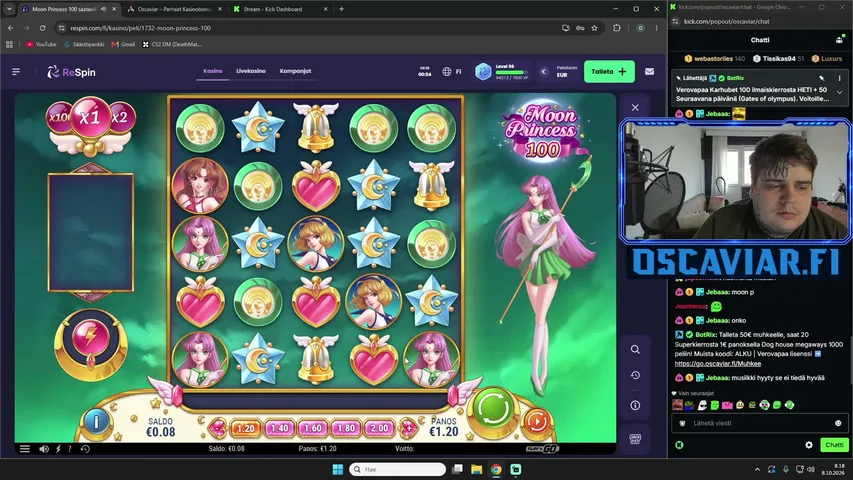Go back in browser history
853x480 pixels.
pos(11,28)
